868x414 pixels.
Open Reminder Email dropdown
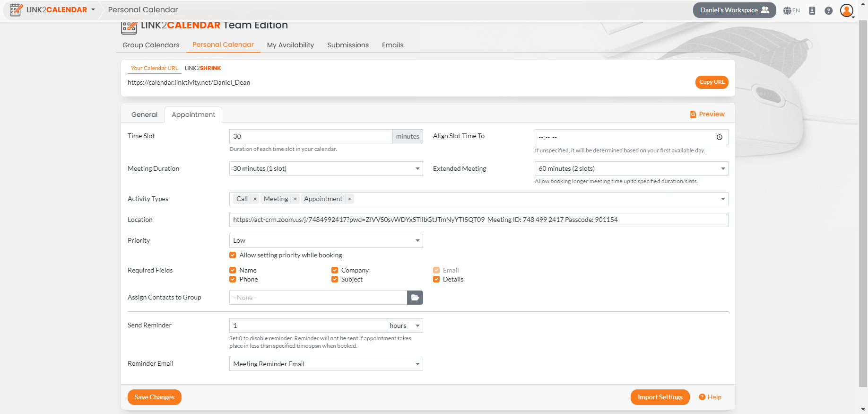(326, 364)
